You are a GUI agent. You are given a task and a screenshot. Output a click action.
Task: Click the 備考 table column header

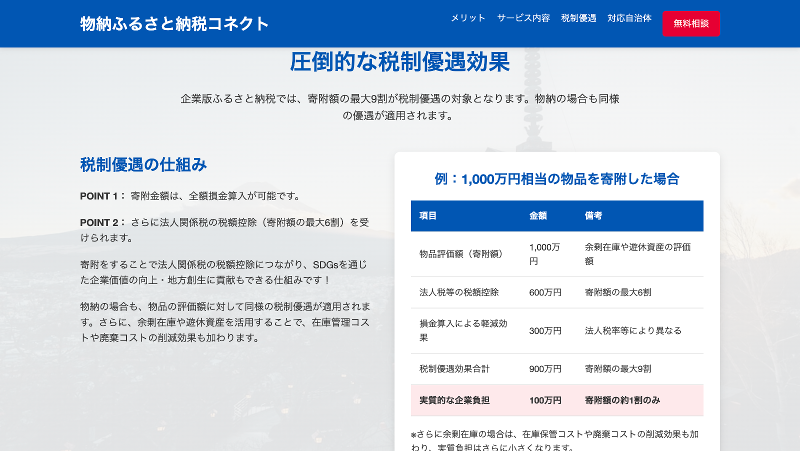click(x=594, y=215)
